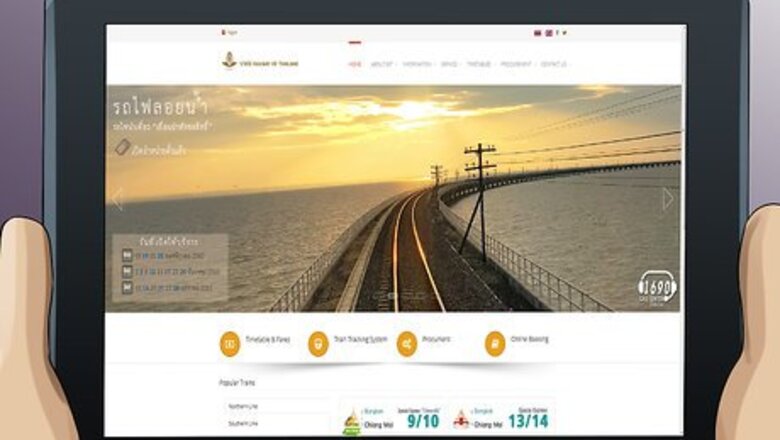Click the Timetable & Fares orange icon
The width and height of the screenshot is (780, 440).
pos(230,343)
